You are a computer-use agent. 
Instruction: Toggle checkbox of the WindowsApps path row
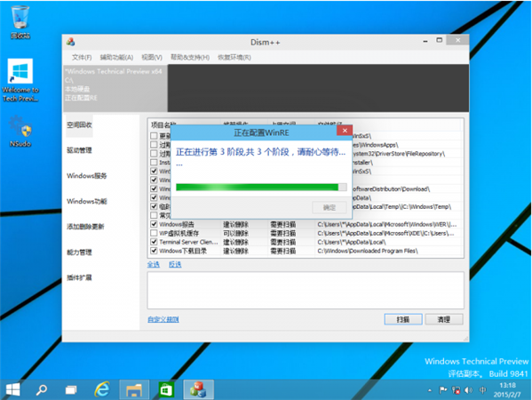click(154, 145)
